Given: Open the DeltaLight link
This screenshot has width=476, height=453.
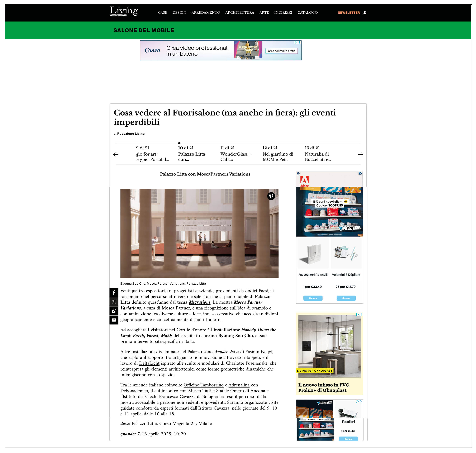Looking at the screenshot, I should (149, 363).
